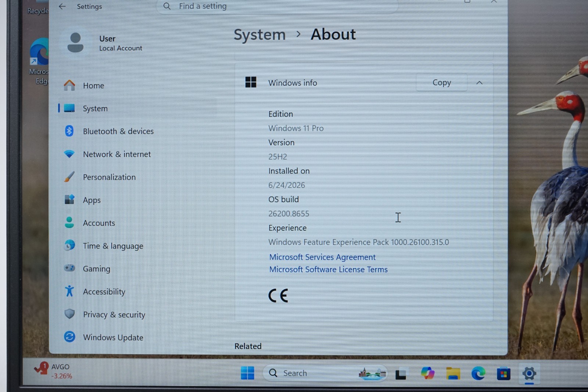This screenshot has width=588, height=392.
Task: Click the Privacy & security shield icon
Action: click(69, 314)
